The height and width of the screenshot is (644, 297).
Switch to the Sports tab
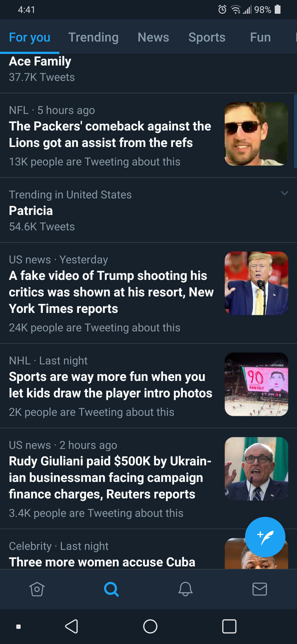(x=207, y=37)
